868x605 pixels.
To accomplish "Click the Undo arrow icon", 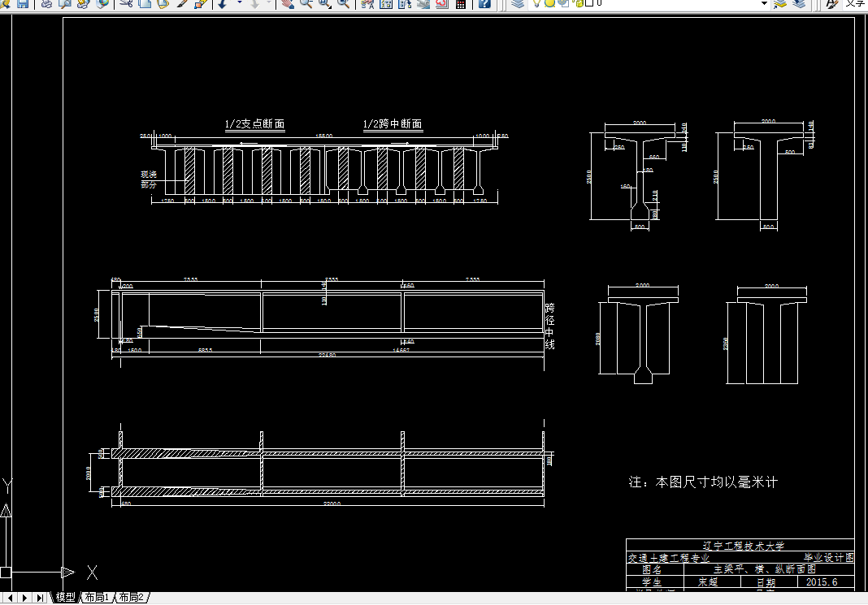I will tap(223, 4).
